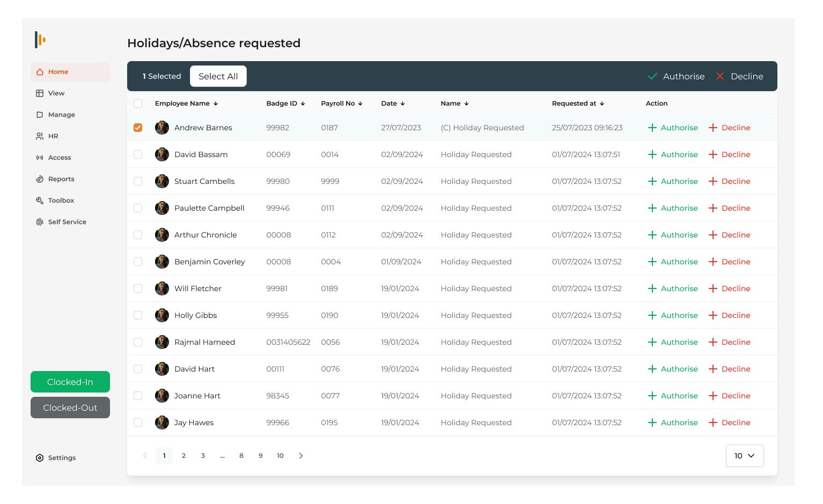This screenshot has width=823, height=504.
Task: Check Rajmal Hameed row checkbox
Action: click(138, 342)
